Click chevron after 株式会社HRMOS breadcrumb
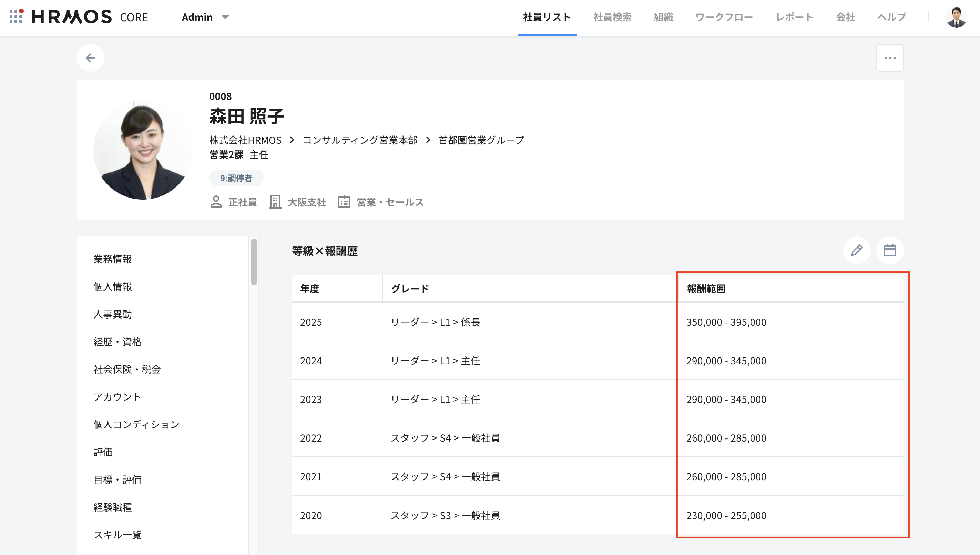 [x=292, y=140]
